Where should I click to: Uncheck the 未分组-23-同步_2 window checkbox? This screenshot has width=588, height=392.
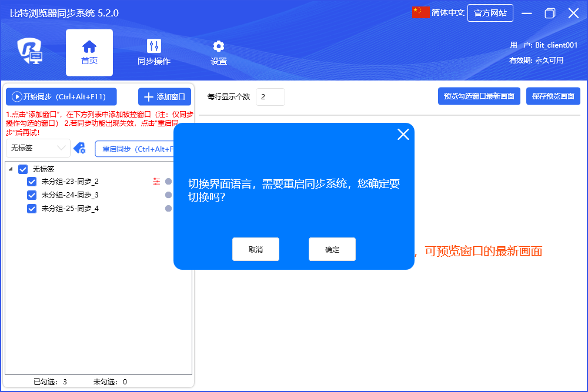[32, 182]
